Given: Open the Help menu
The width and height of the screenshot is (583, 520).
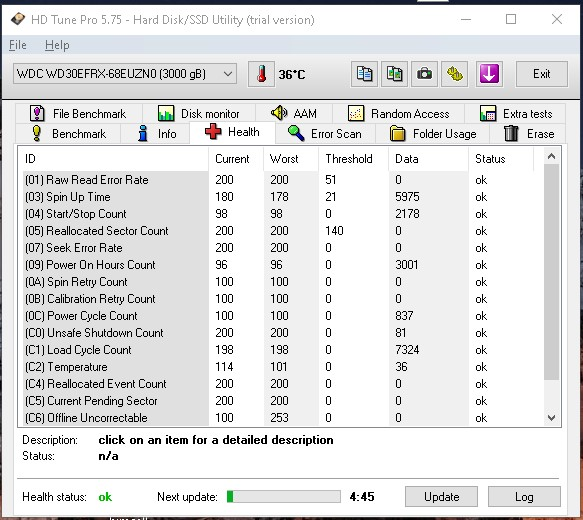Looking at the screenshot, I should 57,45.
